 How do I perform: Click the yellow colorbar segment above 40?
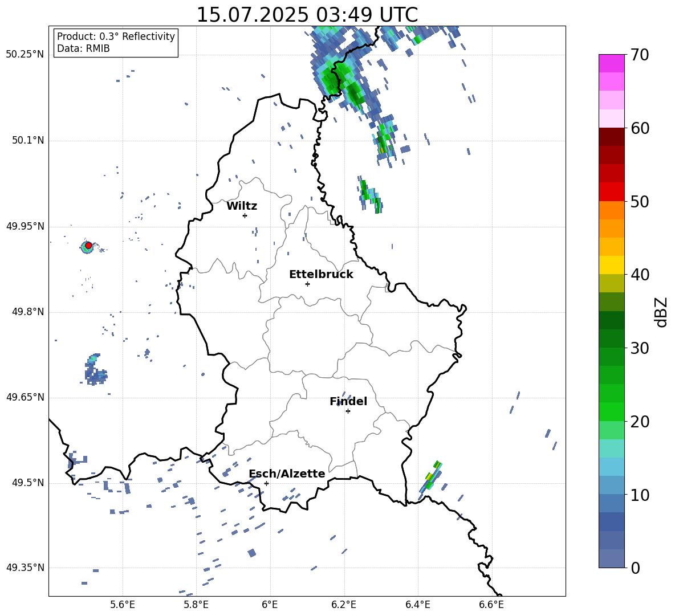pyautogui.click(x=611, y=265)
